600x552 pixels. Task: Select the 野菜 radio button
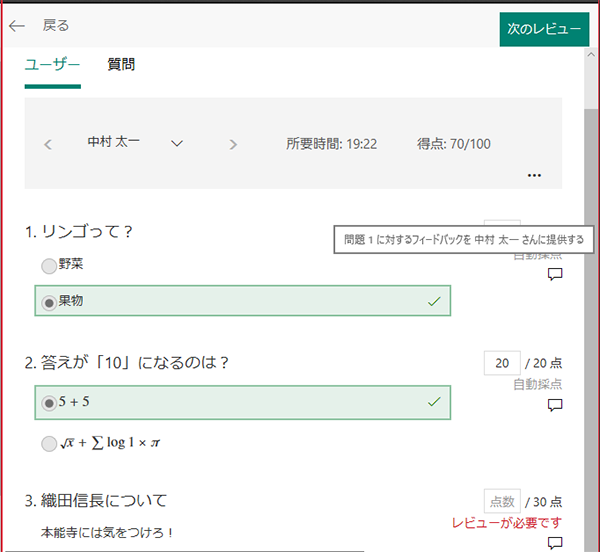click(x=49, y=266)
